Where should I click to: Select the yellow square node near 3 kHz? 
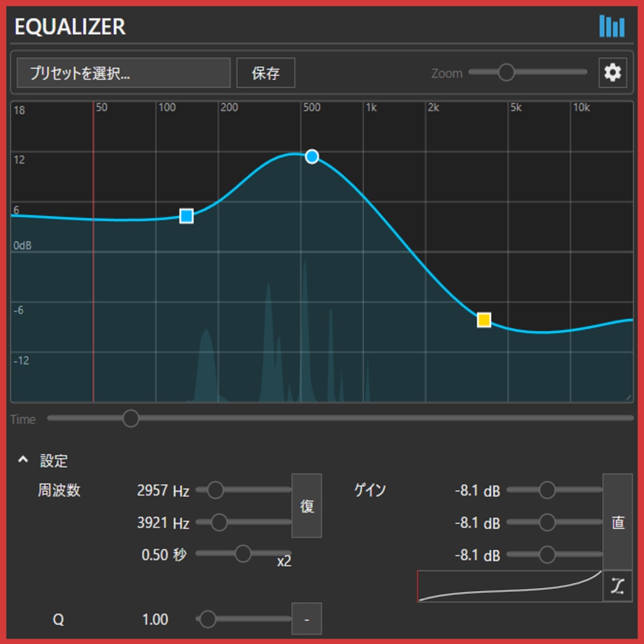coord(484,319)
